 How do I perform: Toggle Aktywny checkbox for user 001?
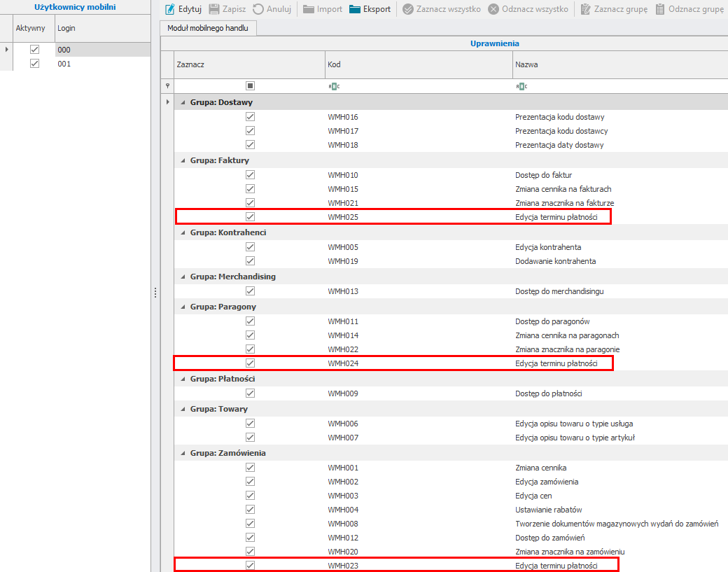coord(34,64)
